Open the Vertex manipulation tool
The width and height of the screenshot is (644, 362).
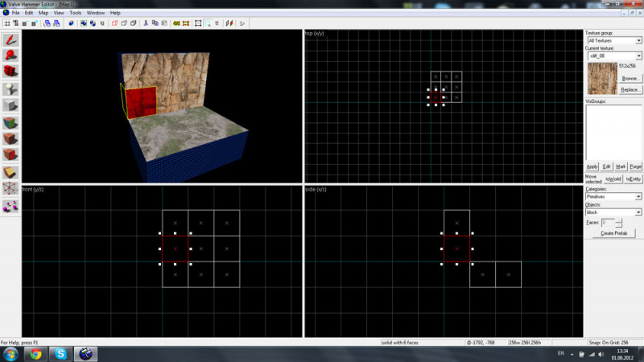10,189
